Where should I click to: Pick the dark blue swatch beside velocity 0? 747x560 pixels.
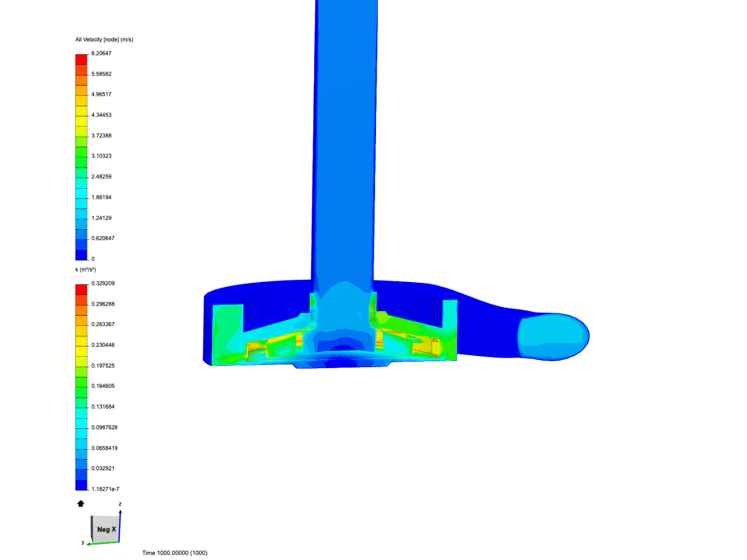point(81,255)
